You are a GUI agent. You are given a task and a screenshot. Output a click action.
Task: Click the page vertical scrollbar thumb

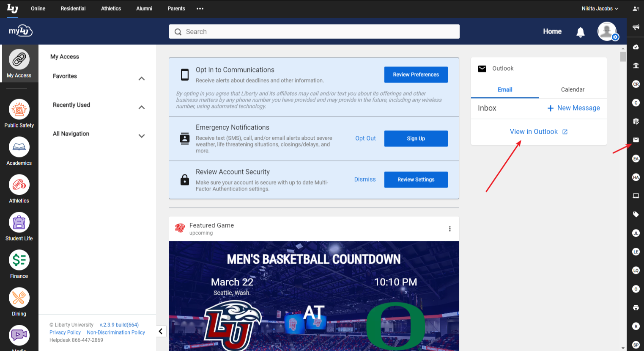623,57
